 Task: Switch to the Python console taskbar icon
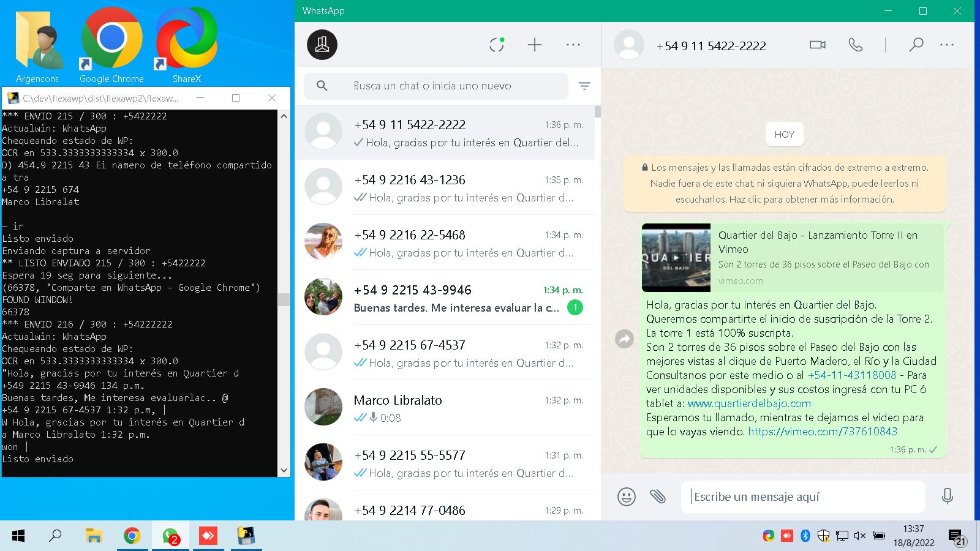246,536
